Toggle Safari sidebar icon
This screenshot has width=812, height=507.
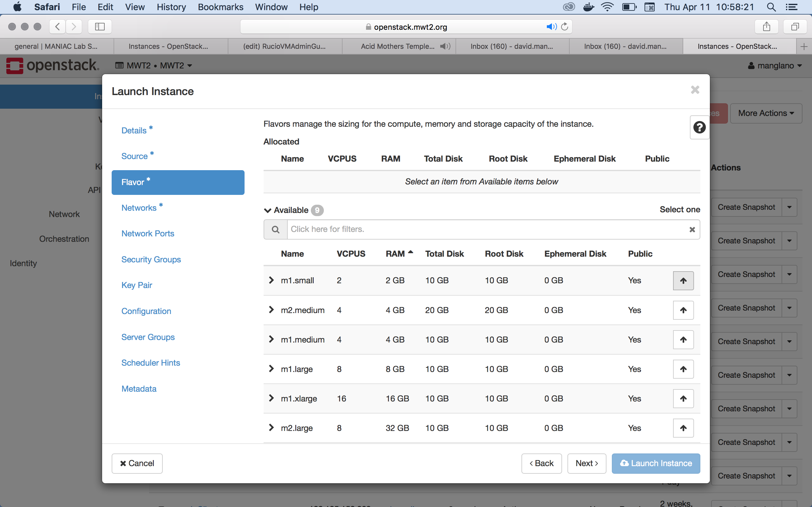pyautogui.click(x=100, y=27)
